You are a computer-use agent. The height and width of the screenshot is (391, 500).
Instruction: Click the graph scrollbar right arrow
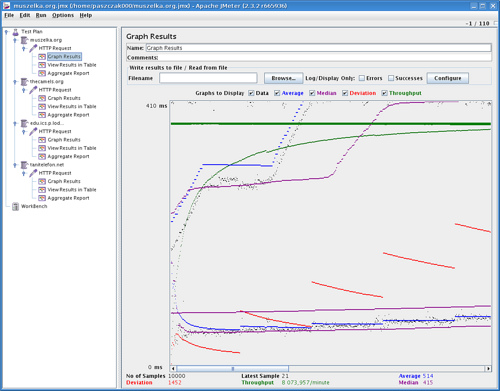pos(488,369)
